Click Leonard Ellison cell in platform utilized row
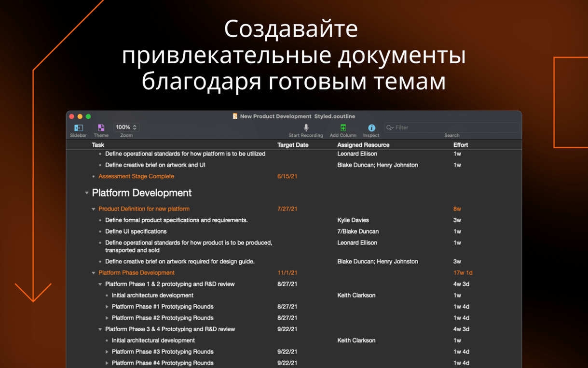The image size is (588, 368). click(x=357, y=154)
